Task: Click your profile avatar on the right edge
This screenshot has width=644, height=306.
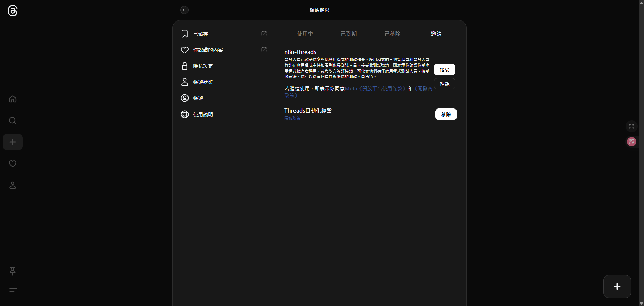Action: click(x=631, y=142)
